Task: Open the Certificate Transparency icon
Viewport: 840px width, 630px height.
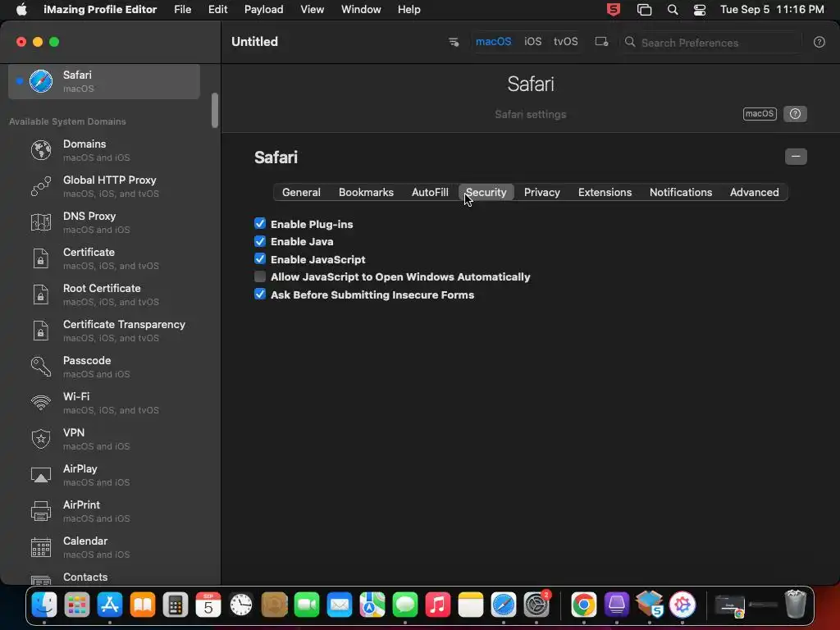Action: 41,331
